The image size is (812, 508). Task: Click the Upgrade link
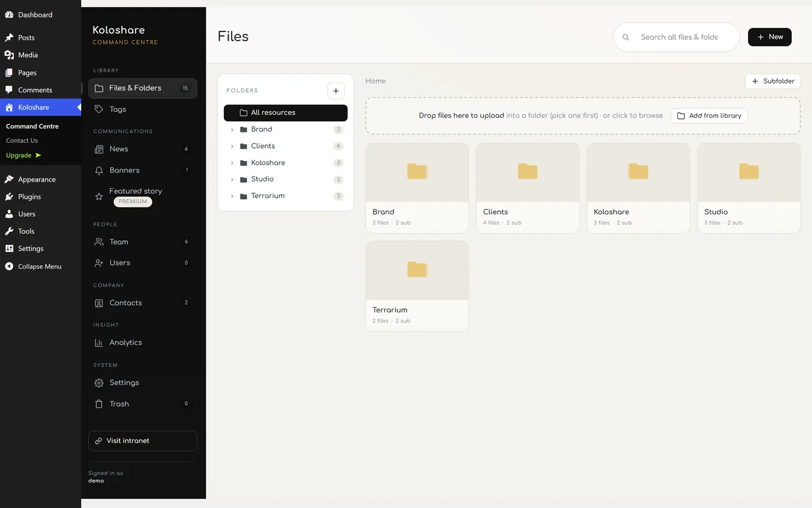coord(23,156)
